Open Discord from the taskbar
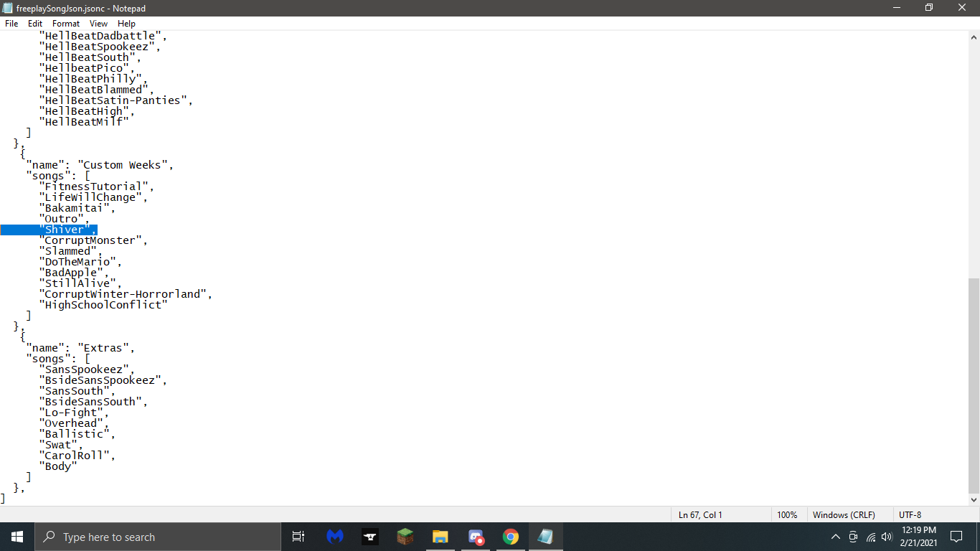 (x=475, y=537)
